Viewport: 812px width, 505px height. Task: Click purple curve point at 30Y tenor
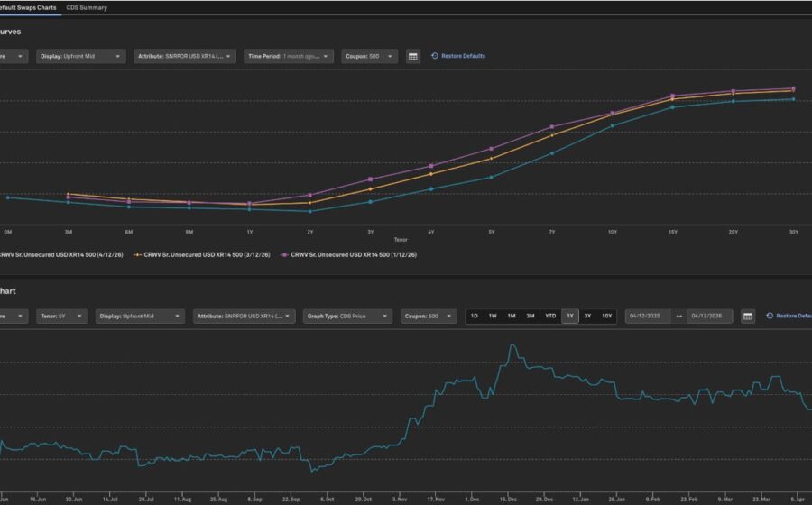click(793, 88)
